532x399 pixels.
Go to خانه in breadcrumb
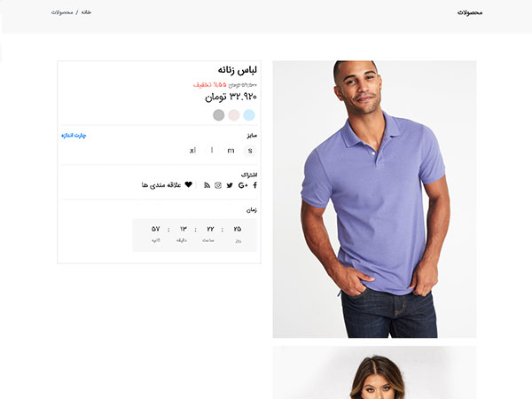[x=86, y=13]
